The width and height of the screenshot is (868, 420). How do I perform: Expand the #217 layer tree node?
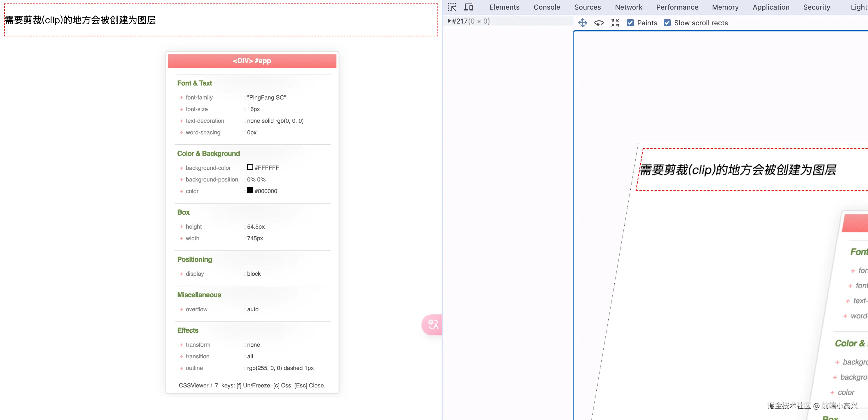(449, 21)
